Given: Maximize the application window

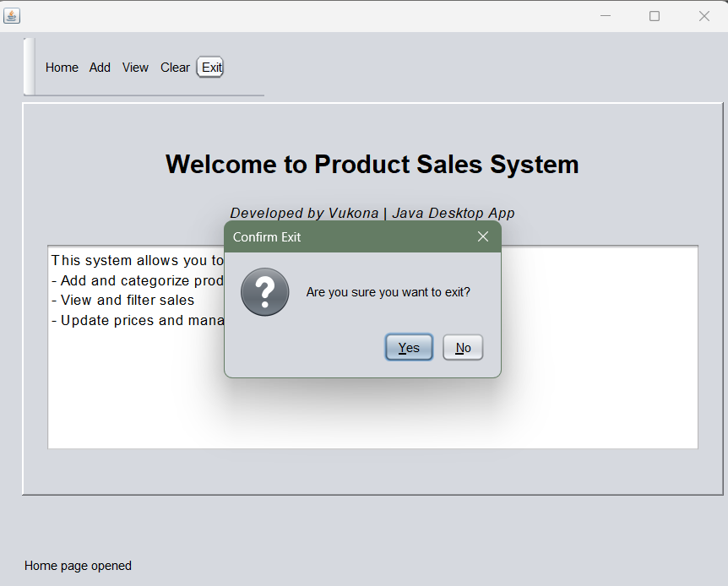Looking at the screenshot, I should coord(654,15).
